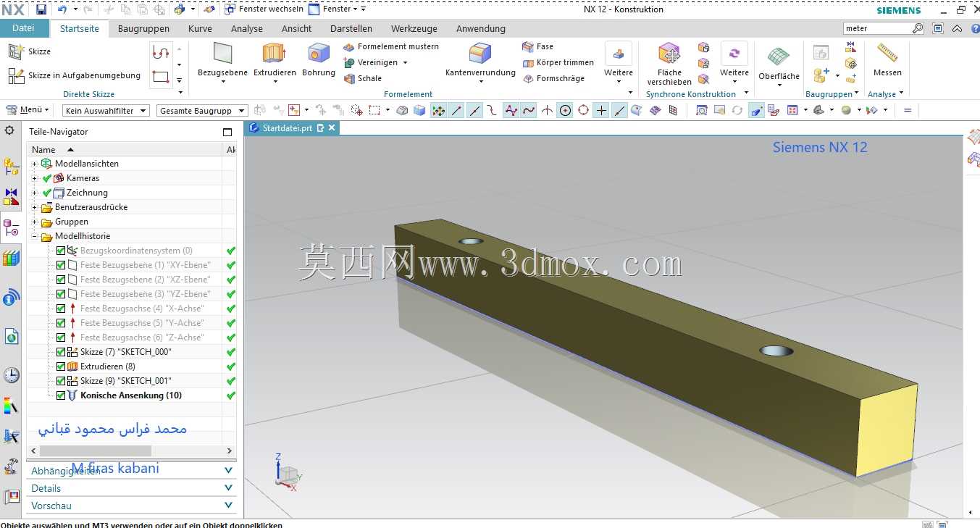This screenshot has width=980, height=528.
Task: Uncheck Skizze (7) SKETCH_000 checkbox
Action: [x=61, y=352]
